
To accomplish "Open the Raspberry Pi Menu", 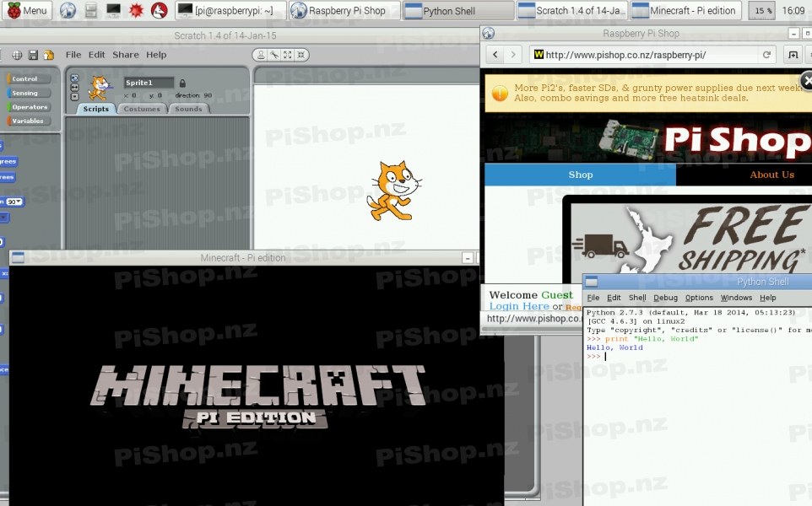I will [25, 11].
